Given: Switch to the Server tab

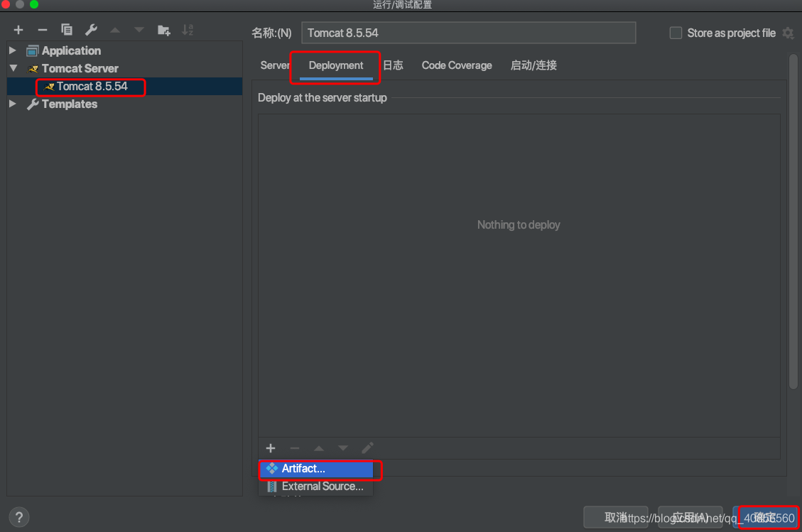Looking at the screenshot, I should pyautogui.click(x=275, y=65).
